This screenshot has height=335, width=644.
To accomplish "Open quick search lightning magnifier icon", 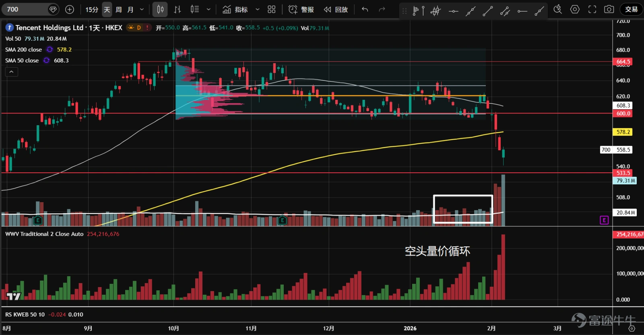I will 557,9.
